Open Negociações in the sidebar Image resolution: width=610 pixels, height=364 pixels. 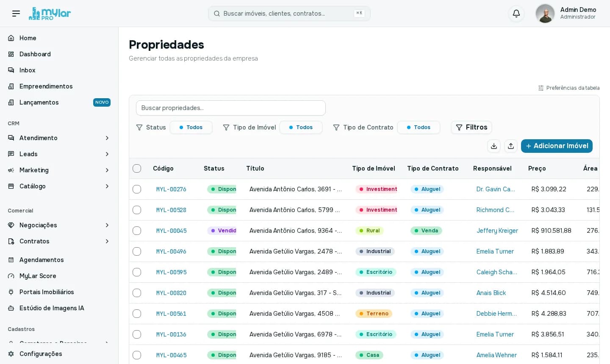59,225
